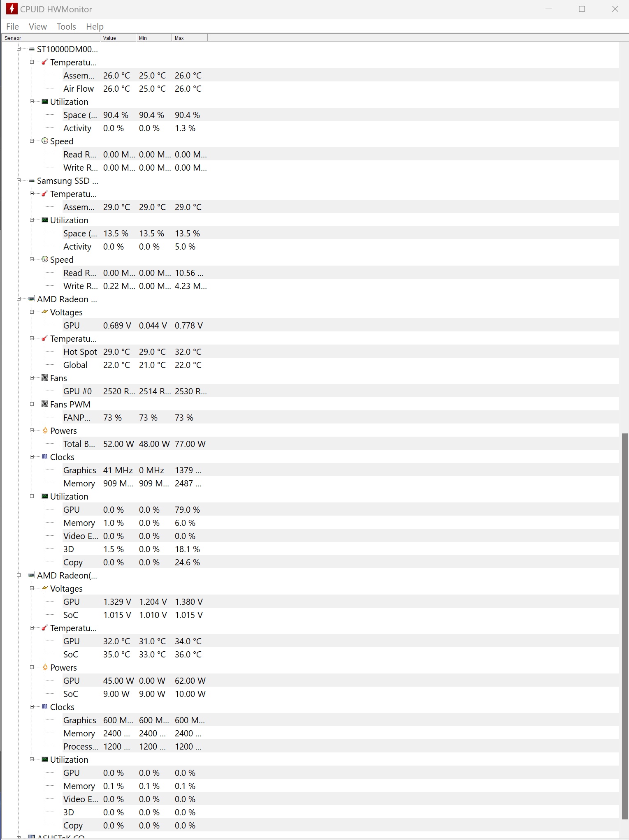The width and height of the screenshot is (629, 840).
Task: Click ST10000DM00 Utilization chip icon
Action: (x=45, y=102)
